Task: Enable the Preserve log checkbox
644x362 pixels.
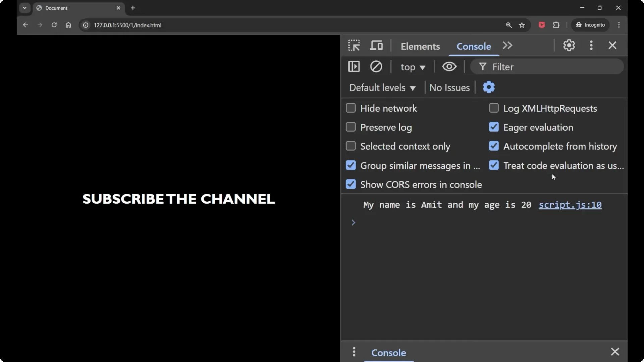Action: pyautogui.click(x=351, y=127)
